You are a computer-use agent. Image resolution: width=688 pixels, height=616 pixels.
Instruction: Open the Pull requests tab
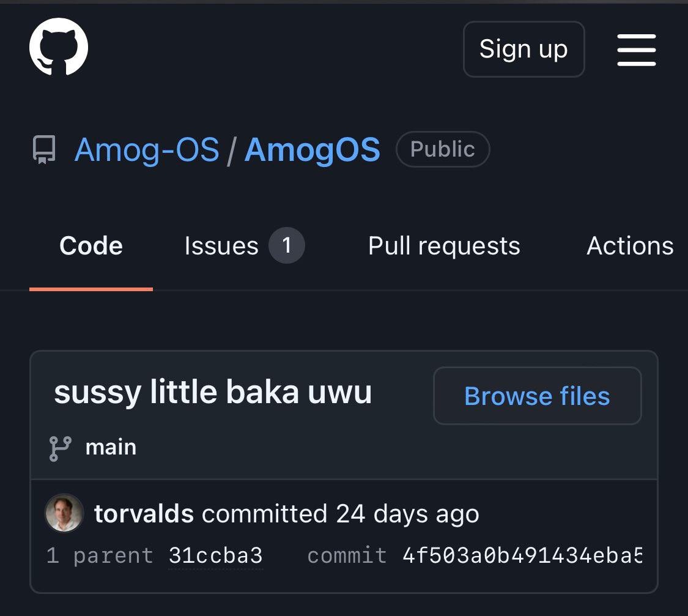tap(443, 245)
